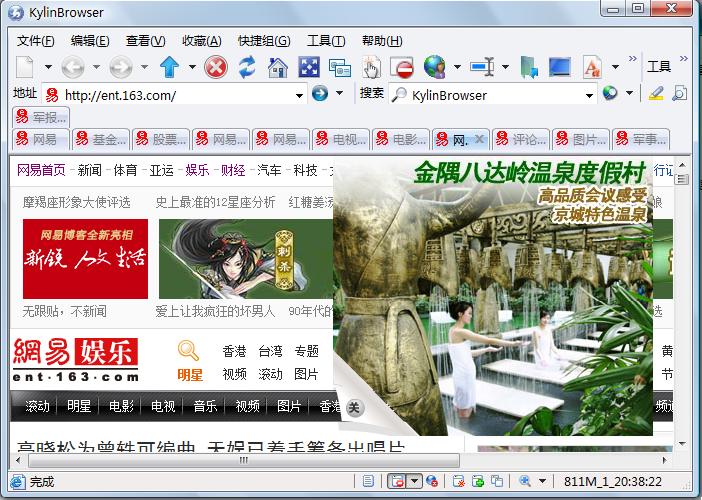The height and width of the screenshot is (500, 702).
Task: Toggle the popup blocker icon in status bar
Action: [397, 481]
